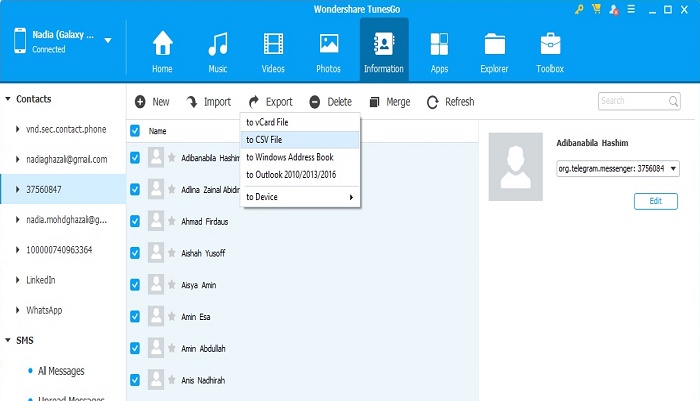Mark Aishah Yusoff with the star icon
The height and width of the screenshot is (401, 700).
[x=172, y=252]
